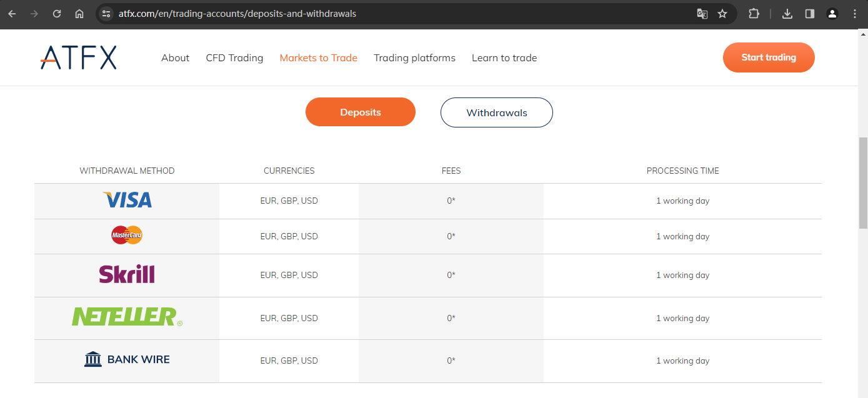The height and width of the screenshot is (398, 868).
Task: Click the VISA row currencies cell
Action: 289,201
